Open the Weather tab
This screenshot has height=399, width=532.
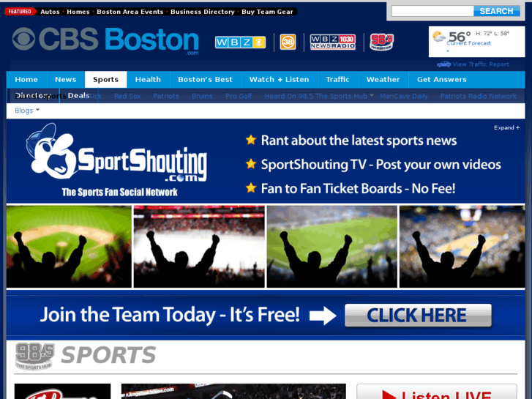coord(383,80)
